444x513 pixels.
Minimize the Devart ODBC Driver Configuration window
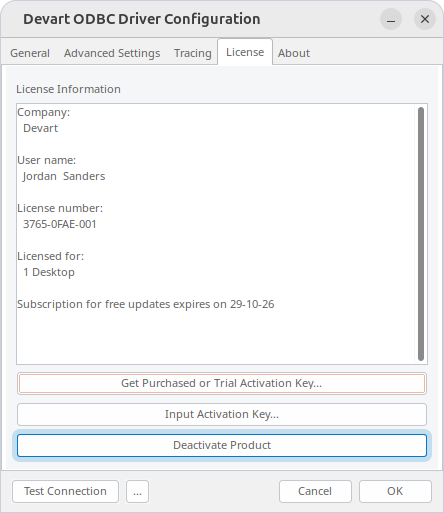tap(391, 19)
